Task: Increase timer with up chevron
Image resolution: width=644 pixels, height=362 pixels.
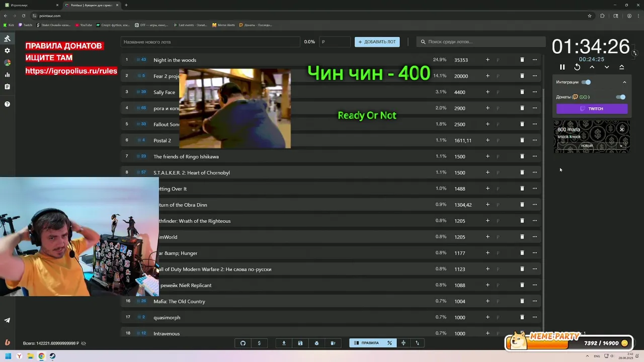Action: point(592,67)
